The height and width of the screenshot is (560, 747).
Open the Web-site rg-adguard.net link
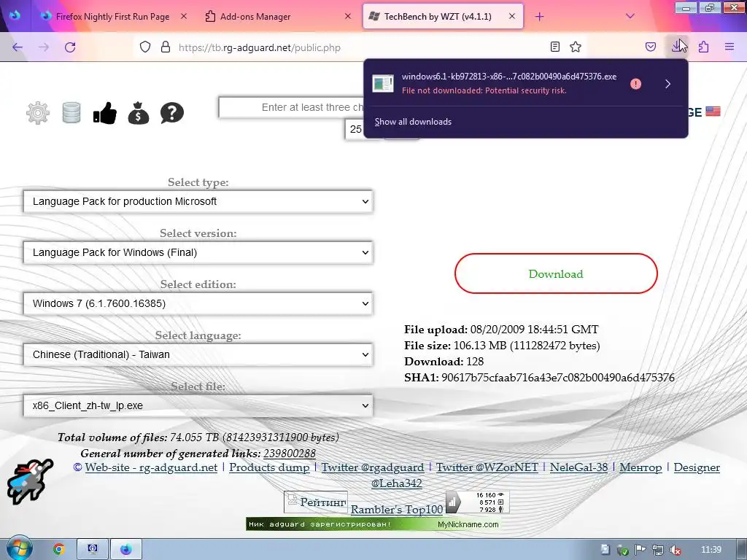pos(151,467)
